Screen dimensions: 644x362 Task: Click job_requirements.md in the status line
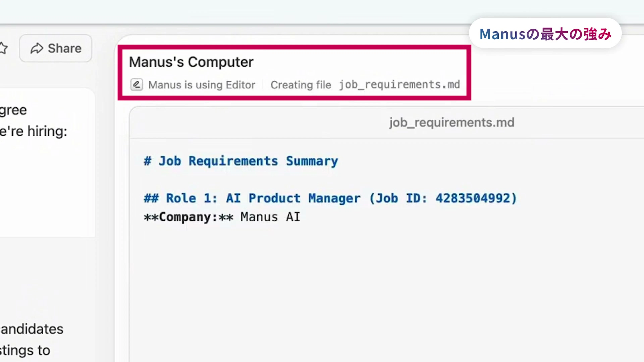click(x=399, y=85)
